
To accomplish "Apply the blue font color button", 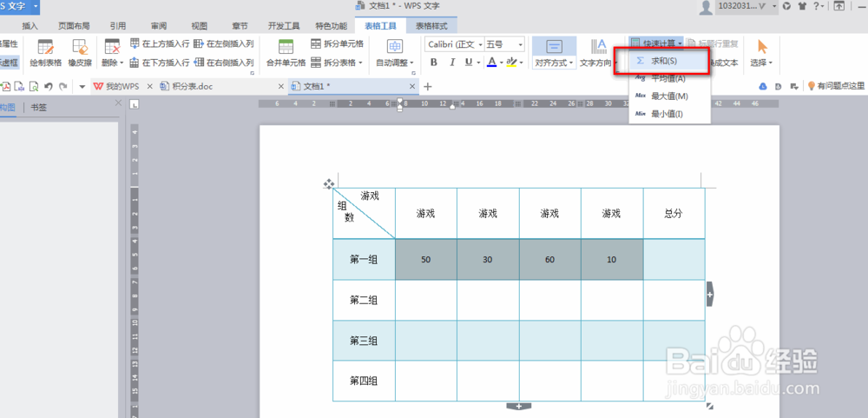I will (x=491, y=63).
